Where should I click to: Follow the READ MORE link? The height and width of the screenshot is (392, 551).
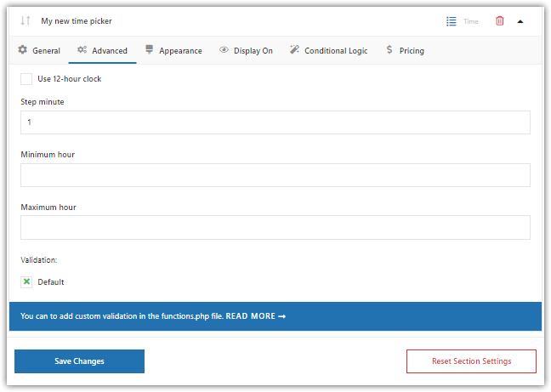click(x=255, y=316)
